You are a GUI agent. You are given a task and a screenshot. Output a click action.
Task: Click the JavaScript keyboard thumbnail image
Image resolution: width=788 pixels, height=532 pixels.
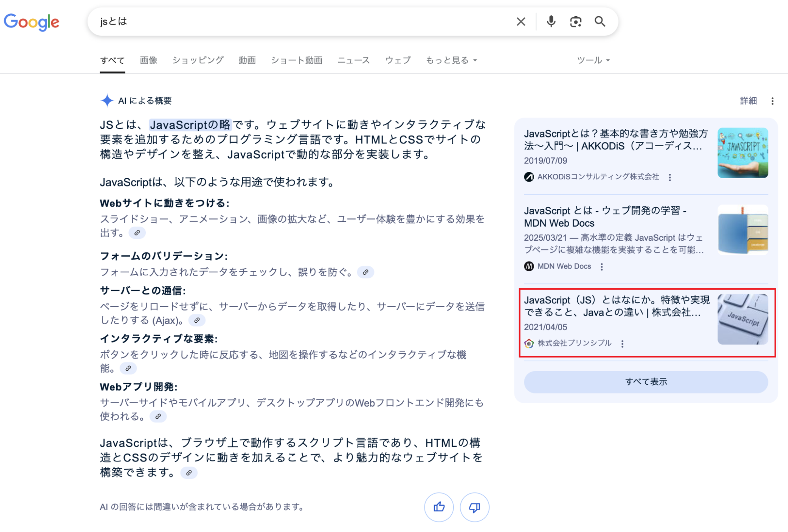tap(743, 320)
